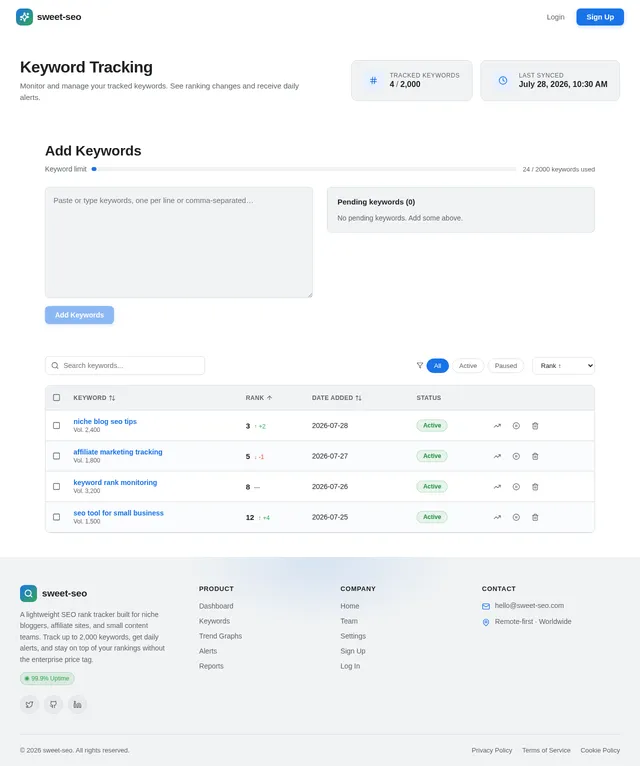Image resolution: width=640 pixels, height=766 pixels.
Task: Click the location pin icon beside Remote-first
Action: (486, 622)
